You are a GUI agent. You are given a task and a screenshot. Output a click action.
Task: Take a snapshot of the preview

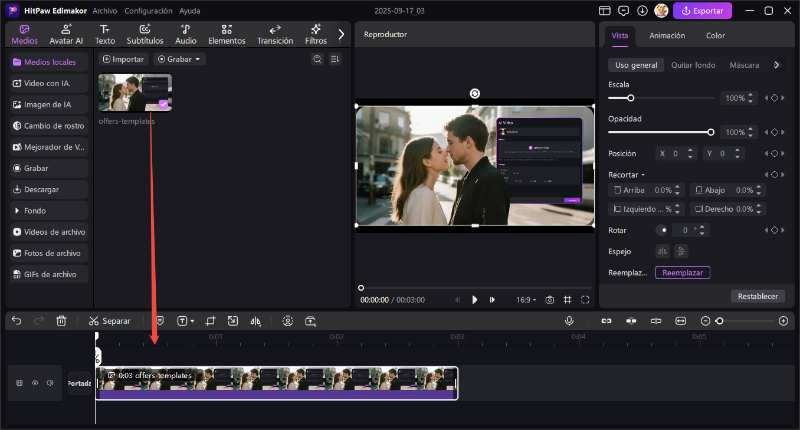coord(549,300)
